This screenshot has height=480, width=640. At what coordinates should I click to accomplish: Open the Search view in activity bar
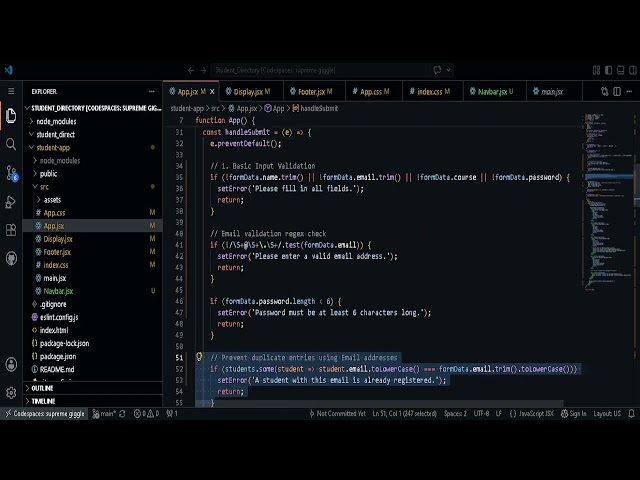coord(11,144)
